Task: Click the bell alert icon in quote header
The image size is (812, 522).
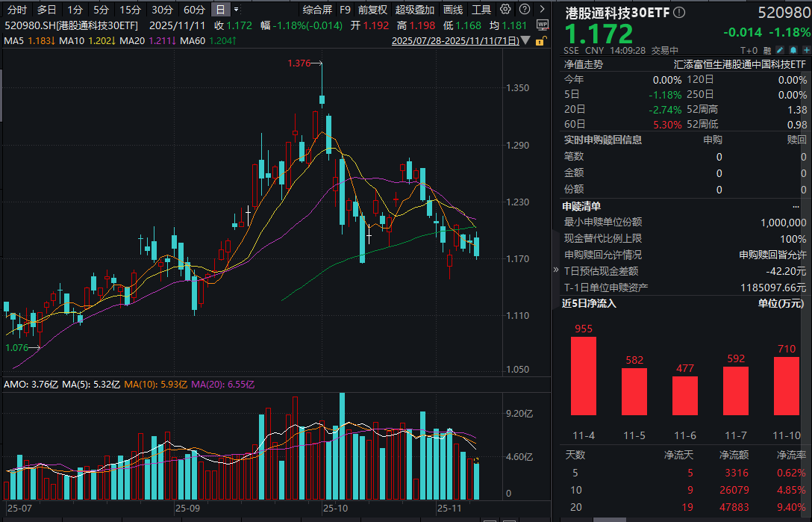Action: 793,49
